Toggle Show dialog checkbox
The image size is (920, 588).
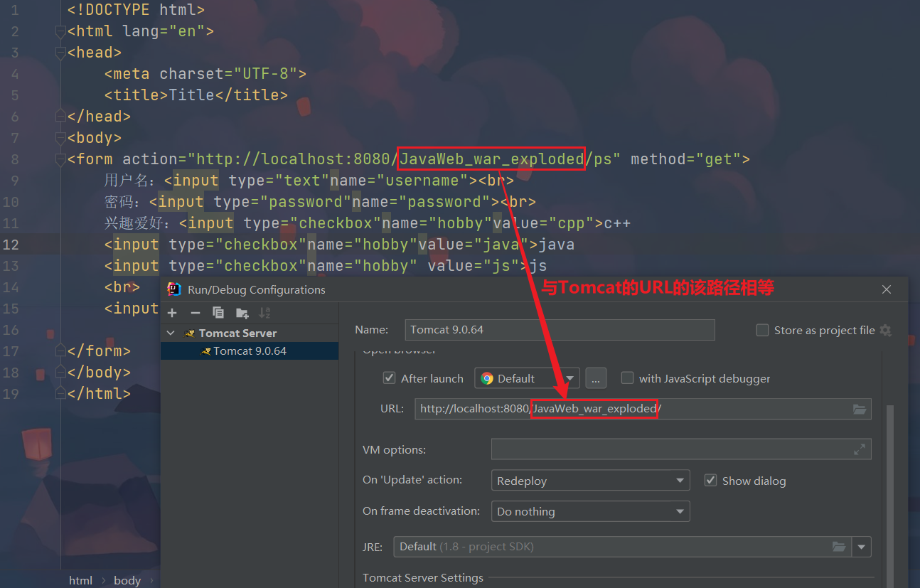(x=710, y=481)
